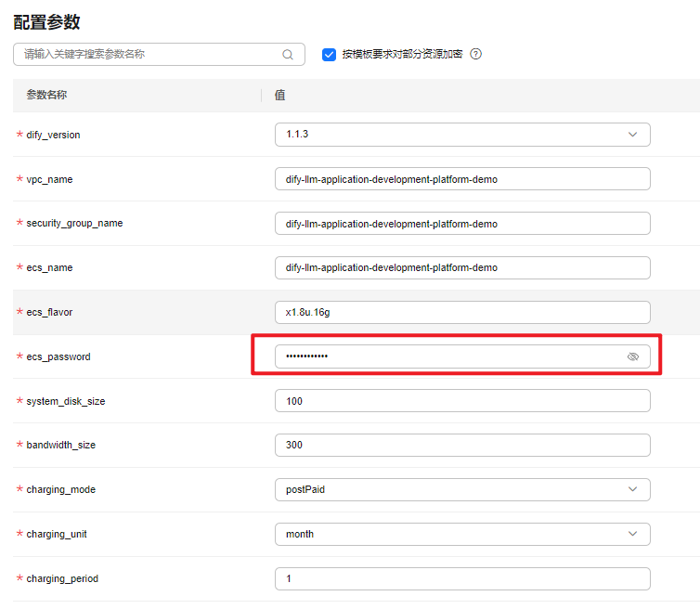This screenshot has width=700, height=609.
Task: Click the ecs_flavor input field
Action: click(462, 312)
